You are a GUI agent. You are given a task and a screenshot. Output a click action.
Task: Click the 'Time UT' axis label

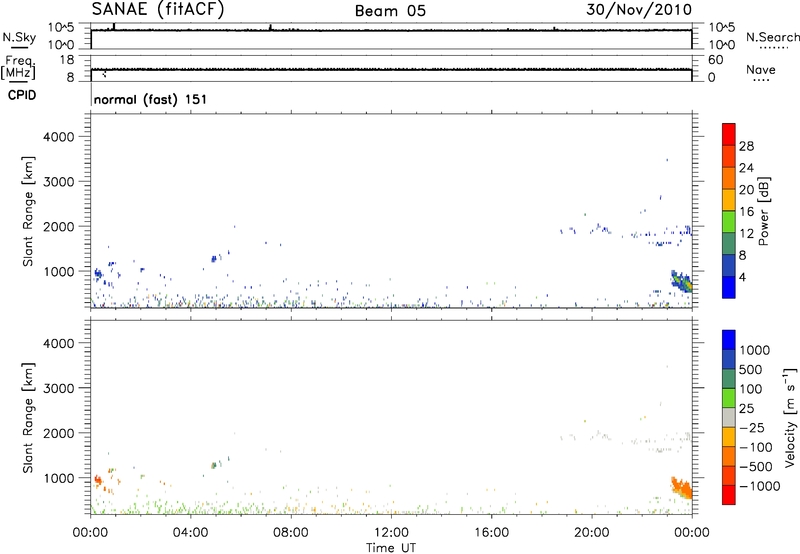point(391,548)
